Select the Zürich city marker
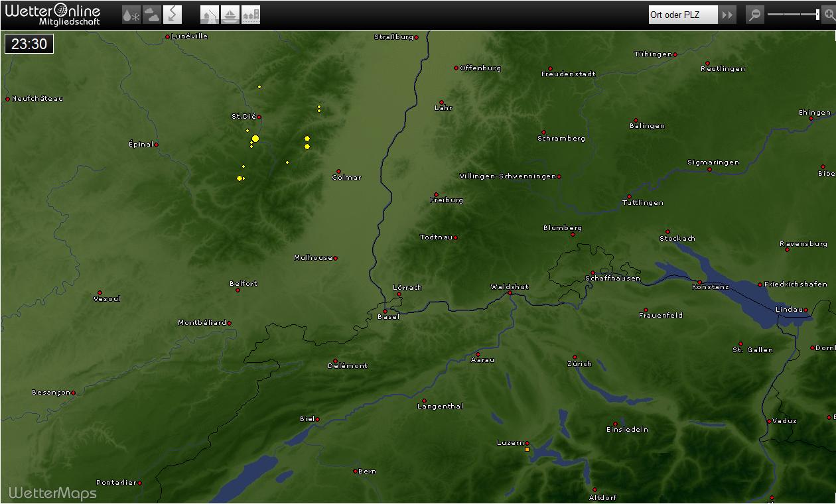This screenshot has width=836, height=504. coord(575,357)
